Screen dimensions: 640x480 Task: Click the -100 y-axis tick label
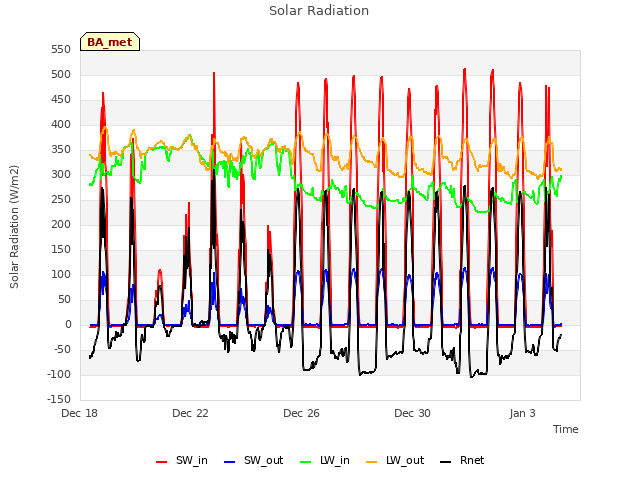click(x=59, y=374)
